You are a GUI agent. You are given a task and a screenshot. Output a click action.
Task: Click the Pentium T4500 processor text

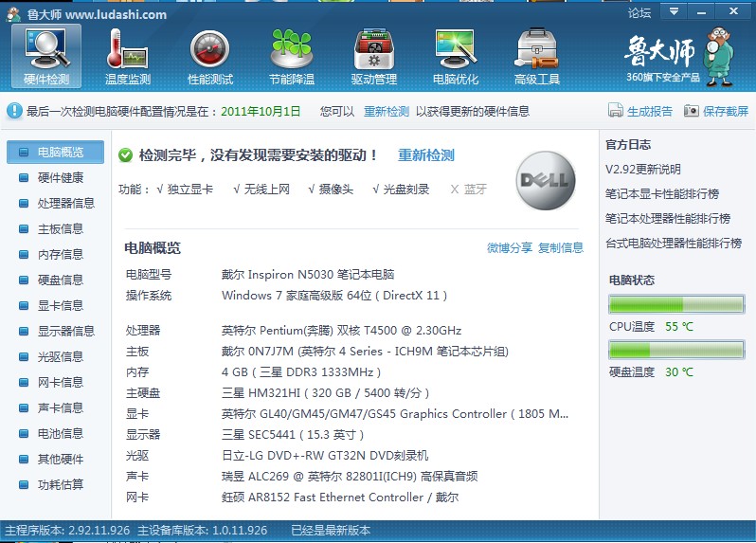[341, 331]
